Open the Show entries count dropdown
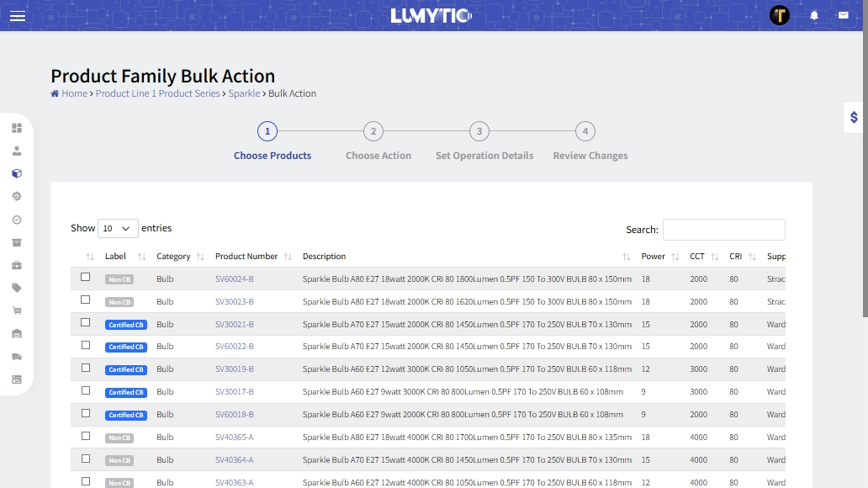Viewport: 868px width, 488px height. 118,228
